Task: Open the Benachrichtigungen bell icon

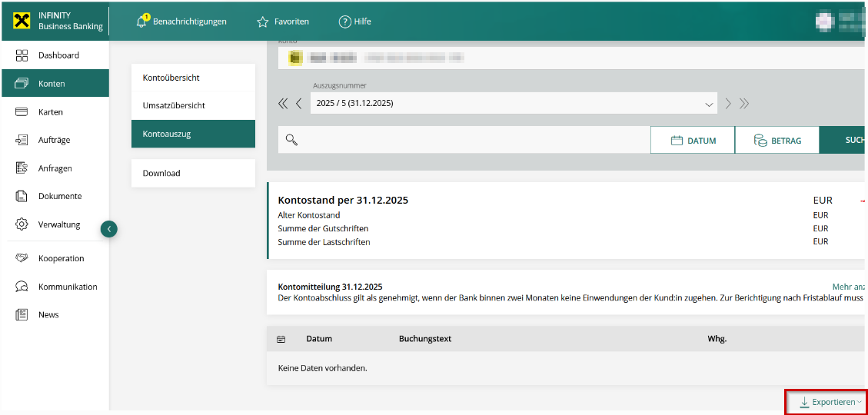Action: [x=141, y=22]
